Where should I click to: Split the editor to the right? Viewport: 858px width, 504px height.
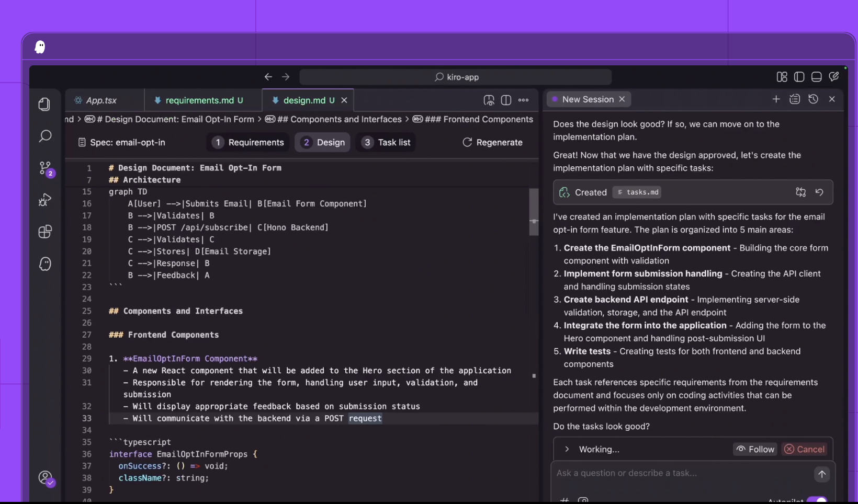[x=506, y=100]
